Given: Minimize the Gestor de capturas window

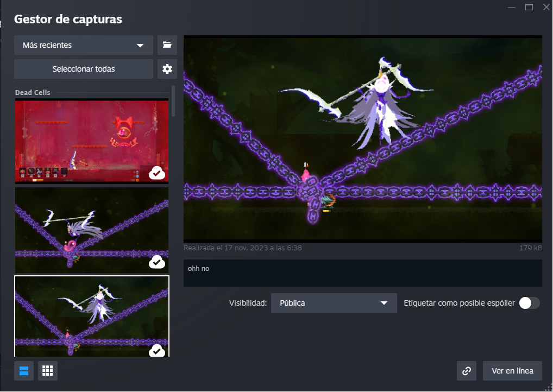Looking at the screenshot, I should point(512,7).
